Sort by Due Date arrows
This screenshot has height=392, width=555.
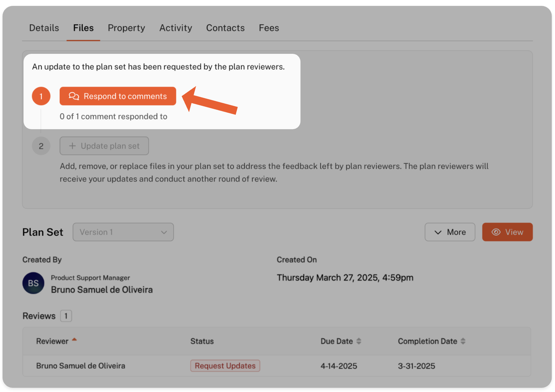359,341
